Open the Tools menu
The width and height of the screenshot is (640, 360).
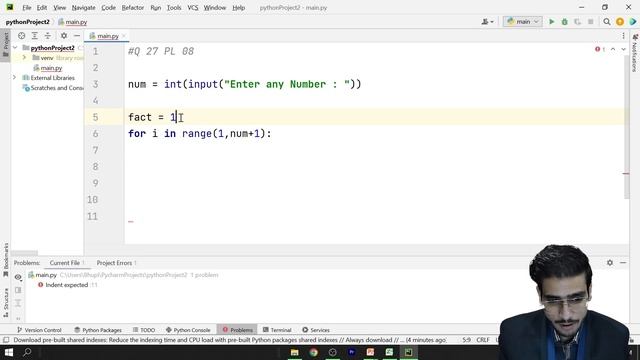174,7
